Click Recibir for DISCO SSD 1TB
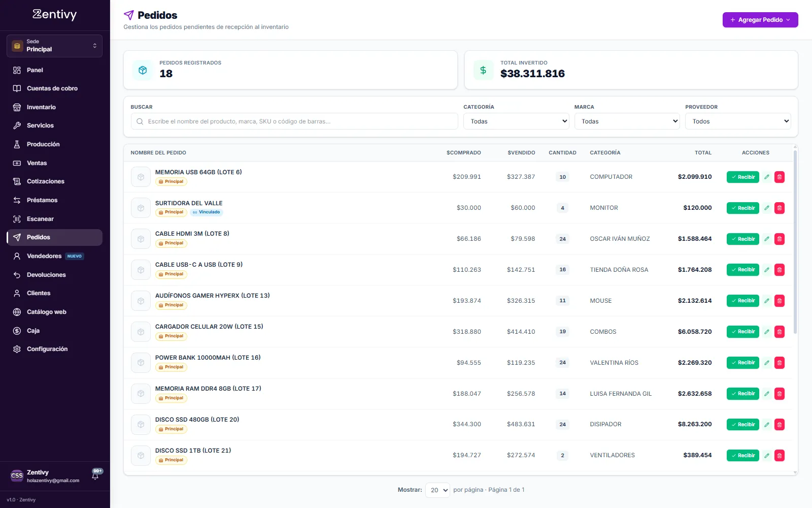The width and height of the screenshot is (812, 508). pos(743,455)
